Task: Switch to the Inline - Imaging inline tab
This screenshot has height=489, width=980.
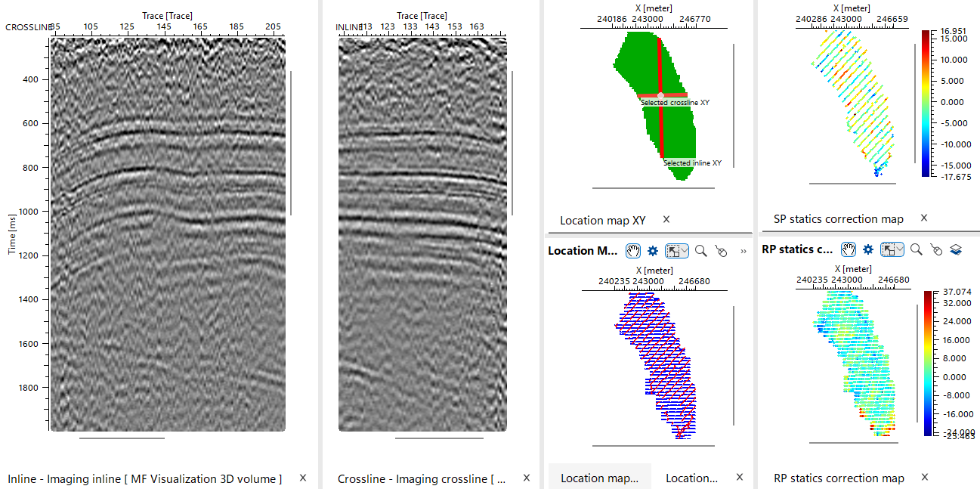Action: 145,478
